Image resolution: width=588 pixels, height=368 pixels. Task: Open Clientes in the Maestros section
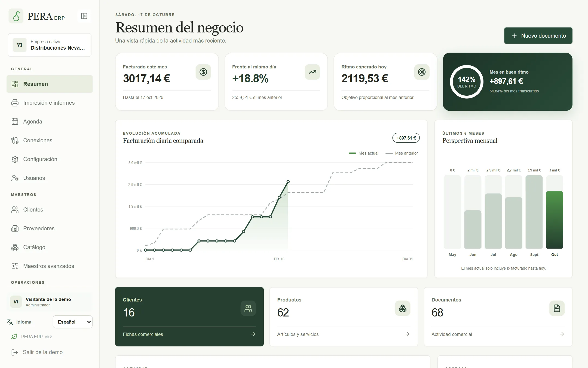coord(50,210)
